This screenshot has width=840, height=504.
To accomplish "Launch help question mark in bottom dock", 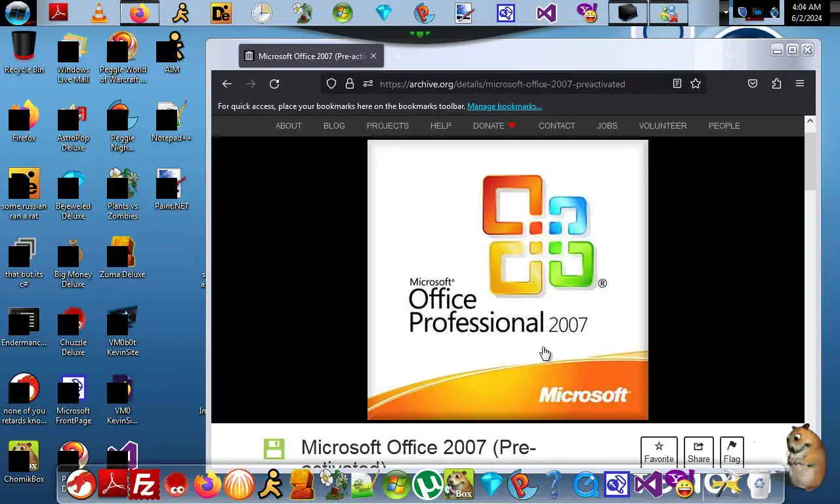I will point(554,485).
